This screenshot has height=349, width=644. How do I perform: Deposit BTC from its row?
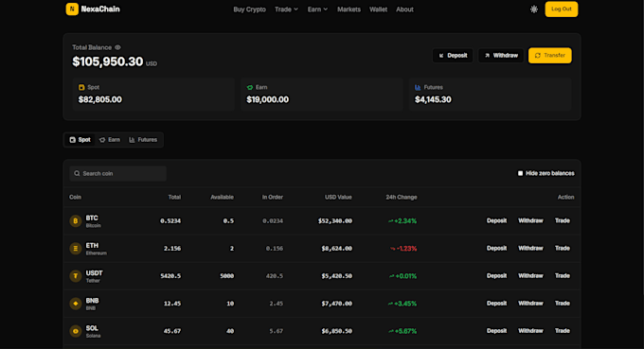click(496, 220)
